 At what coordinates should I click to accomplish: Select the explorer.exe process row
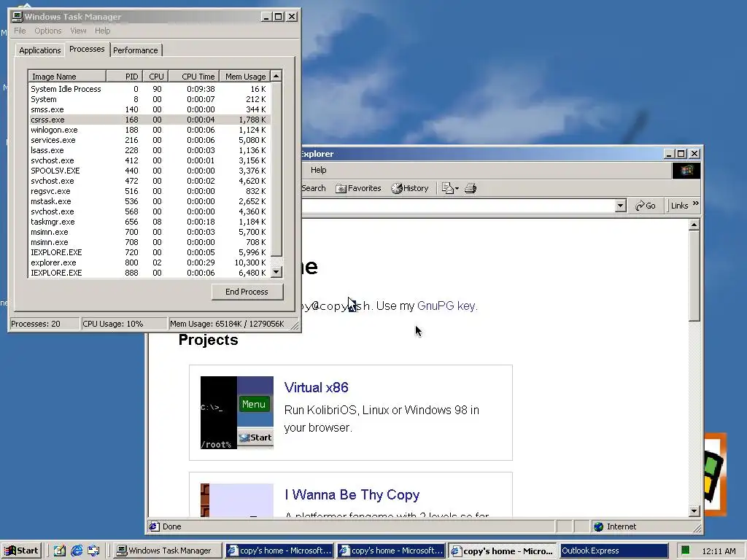(150, 262)
